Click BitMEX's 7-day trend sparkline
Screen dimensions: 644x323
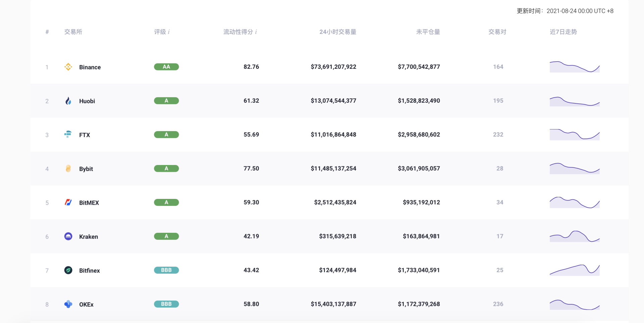click(575, 202)
